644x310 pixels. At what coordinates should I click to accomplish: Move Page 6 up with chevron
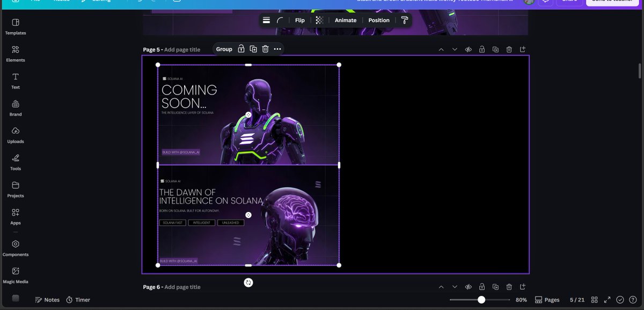pos(441,287)
